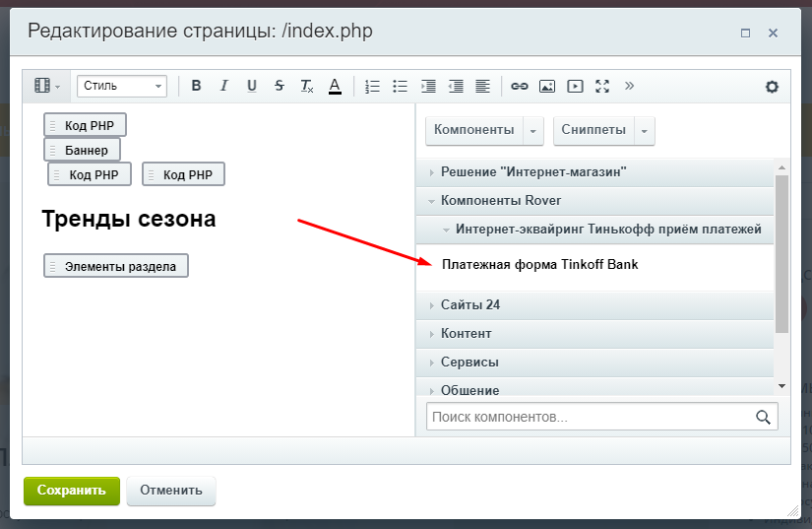Insert a bulleted list
The image size is (812, 529).
coord(400,86)
